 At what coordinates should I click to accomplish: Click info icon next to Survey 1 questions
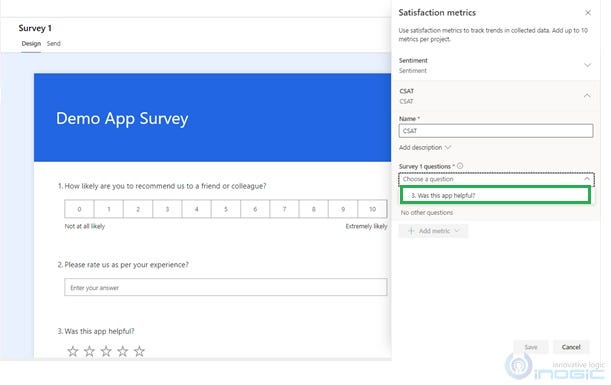pos(460,166)
